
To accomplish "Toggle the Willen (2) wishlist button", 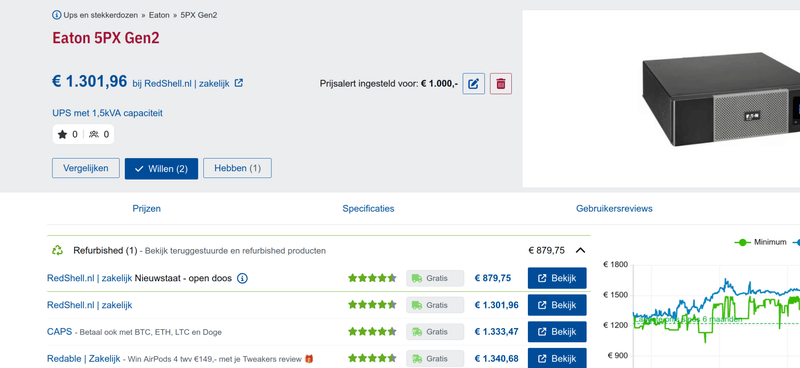I will point(161,168).
